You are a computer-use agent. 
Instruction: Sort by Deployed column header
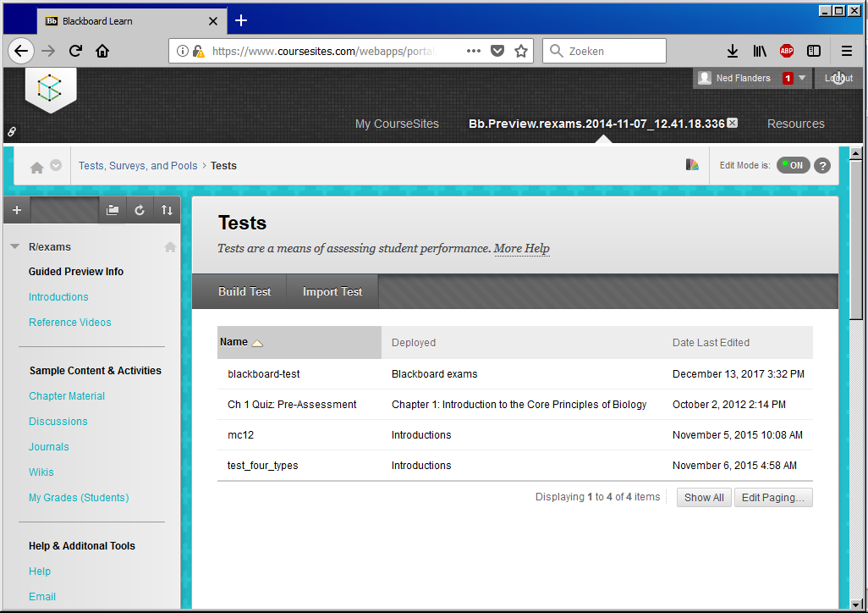point(414,343)
